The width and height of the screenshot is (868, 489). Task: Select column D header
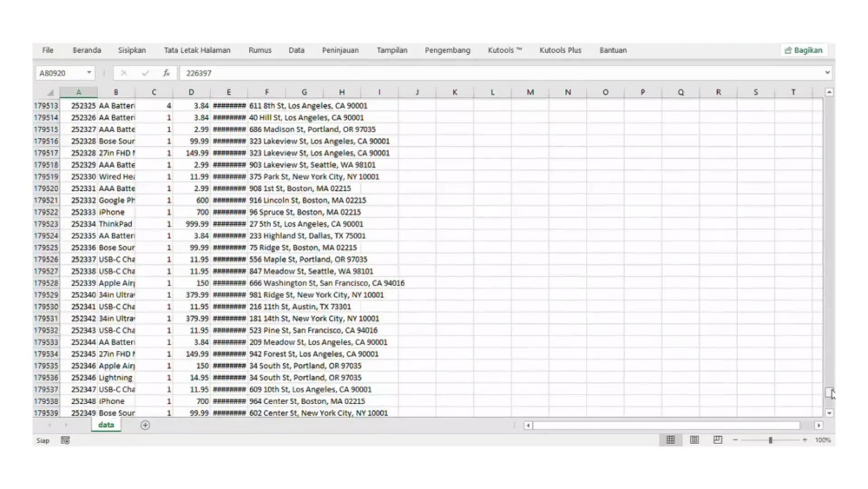191,92
